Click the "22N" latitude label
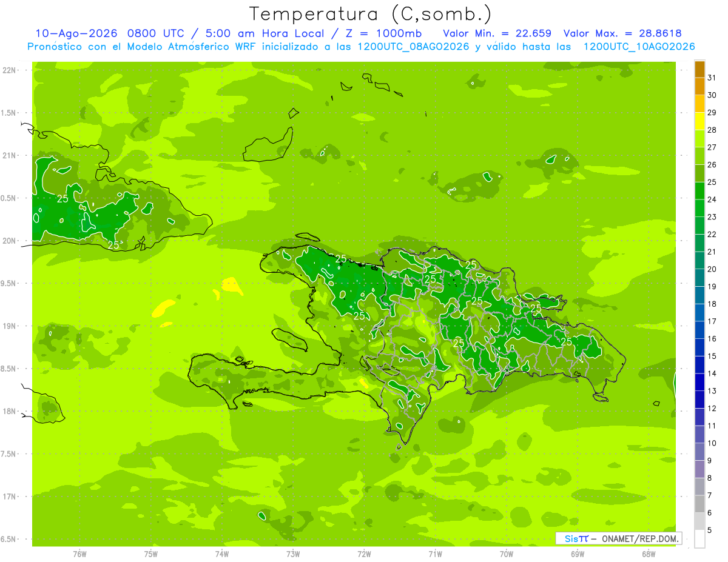This screenshot has width=728, height=562. tap(10, 70)
